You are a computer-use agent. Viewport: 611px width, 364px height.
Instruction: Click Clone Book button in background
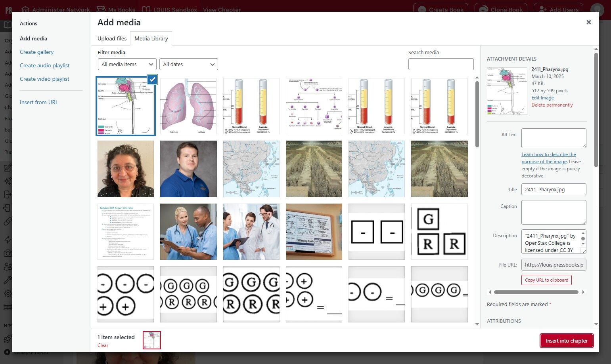coord(501,10)
